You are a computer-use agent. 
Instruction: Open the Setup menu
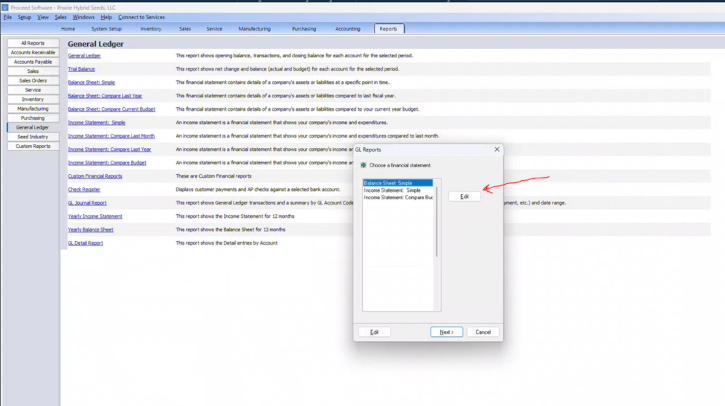click(x=24, y=17)
